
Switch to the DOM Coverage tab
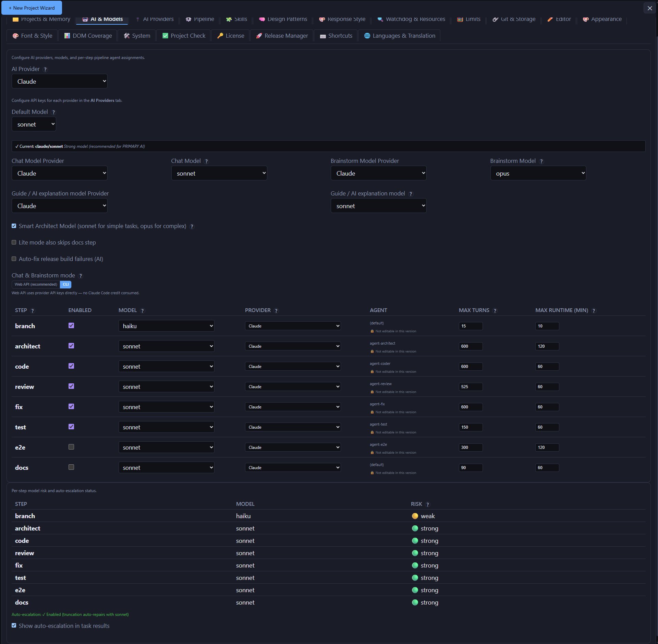(x=88, y=36)
